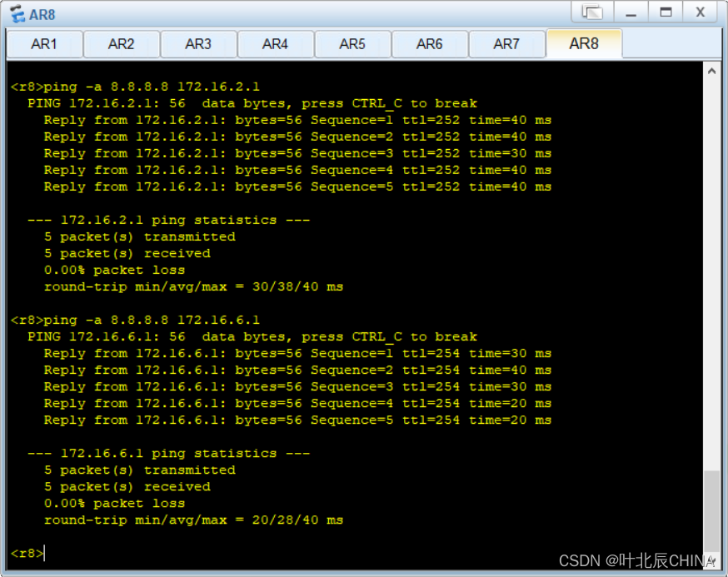
Task: Click '--- 172.16.6.1 ping statistics ---' line
Action: 168,454
